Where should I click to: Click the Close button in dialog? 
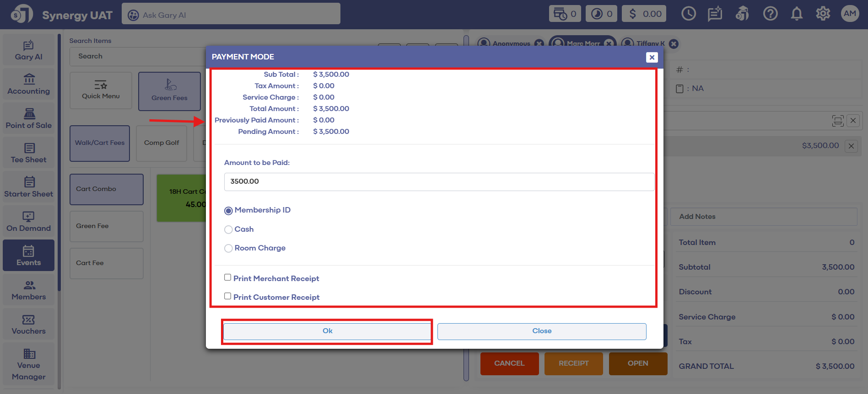click(x=541, y=331)
